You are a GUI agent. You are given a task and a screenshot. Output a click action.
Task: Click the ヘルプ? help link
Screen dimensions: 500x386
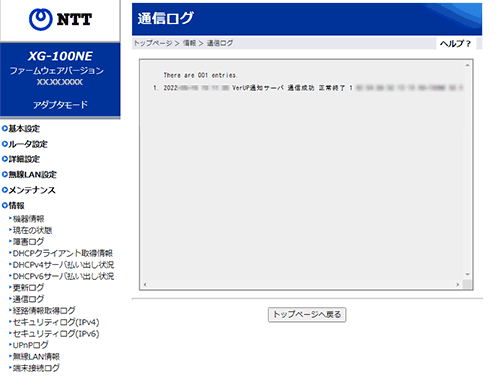point(455,44)
